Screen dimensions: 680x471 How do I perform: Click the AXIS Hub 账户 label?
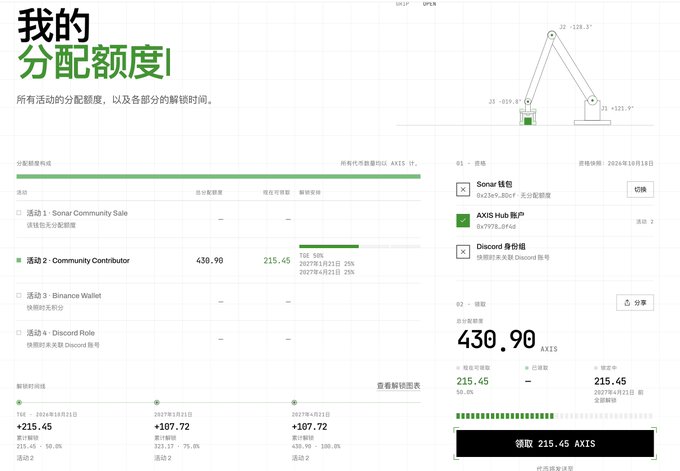(500, 215)
